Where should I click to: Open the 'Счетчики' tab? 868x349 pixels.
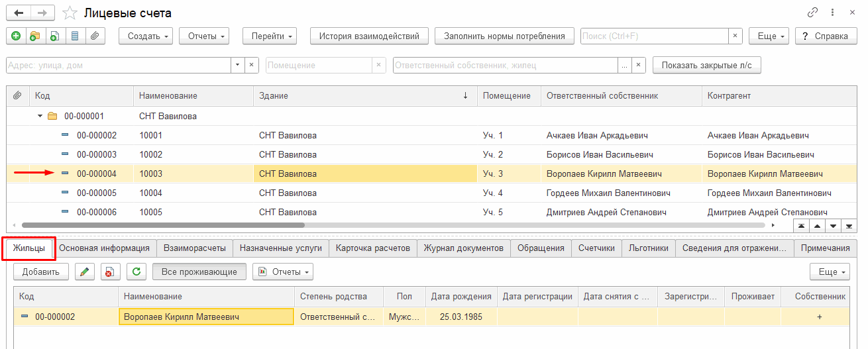(597, 248)
